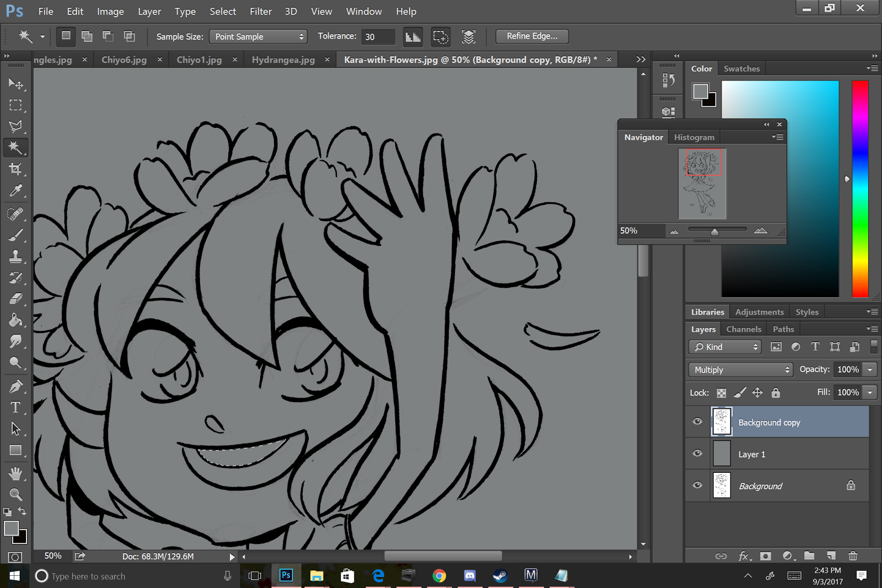Viewport: 882px width, 588px height.
Task: Hide the locked Background layer
Action: [697, 485]
